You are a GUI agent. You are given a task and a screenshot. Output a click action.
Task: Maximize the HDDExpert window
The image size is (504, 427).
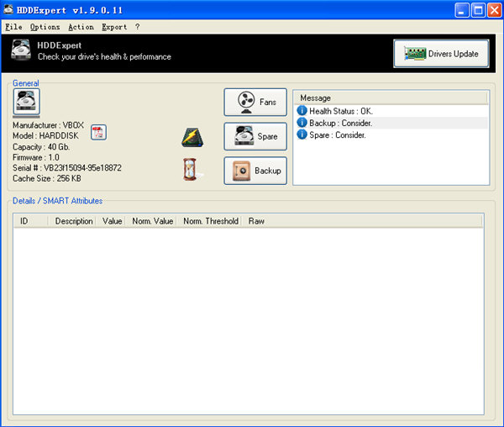click(478, 10)
